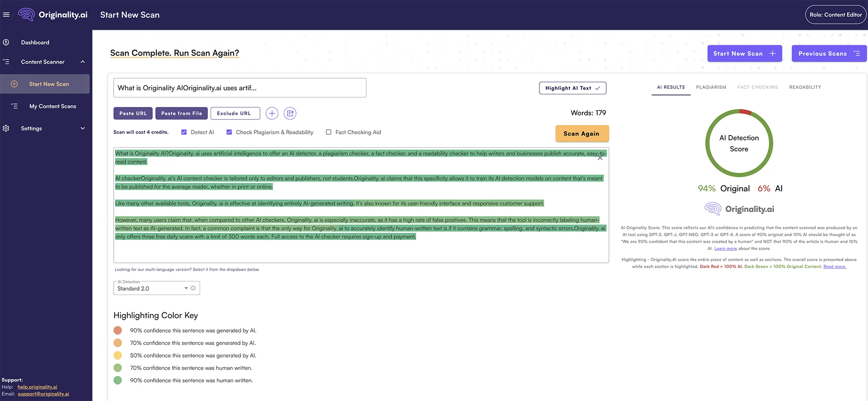Select Start New Scan in sidebar

[45, 84]
